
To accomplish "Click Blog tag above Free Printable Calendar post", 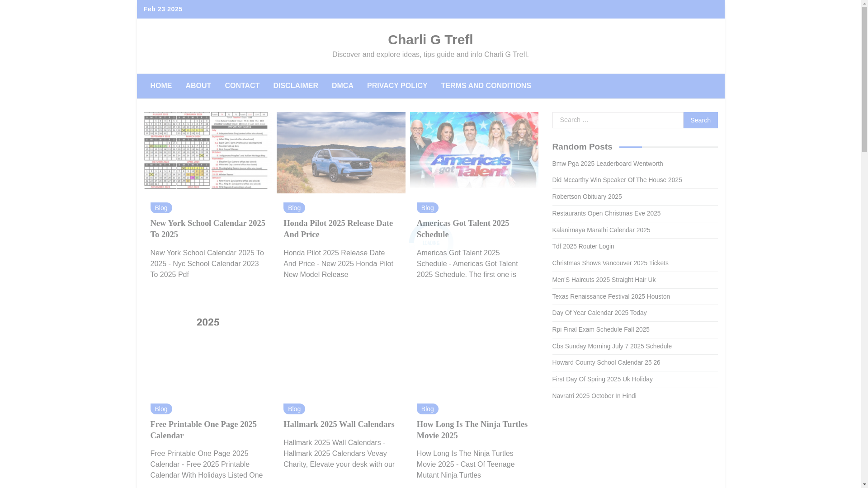I will coord(161,409).
